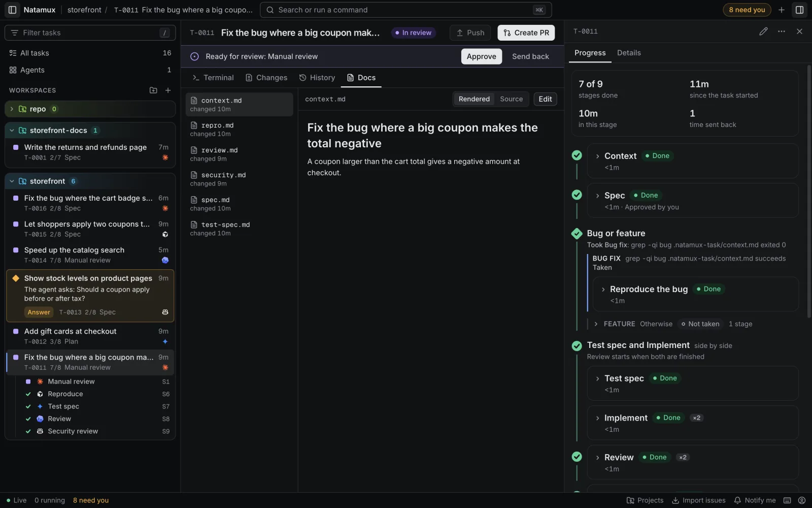
Task: Close the T-0011 details panel
Action: click(x=799, y=31)
